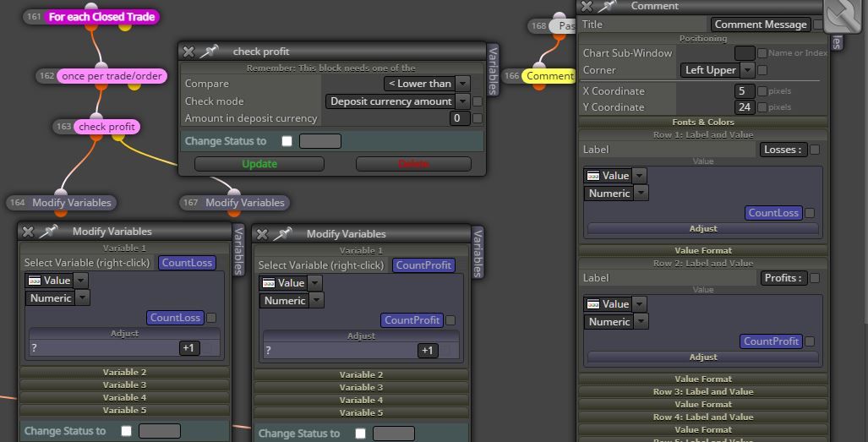The width and height of the screenshot is (868, 442).
Task: Click the pin icon on Comment panel
Action: click(x=608, y=6)
